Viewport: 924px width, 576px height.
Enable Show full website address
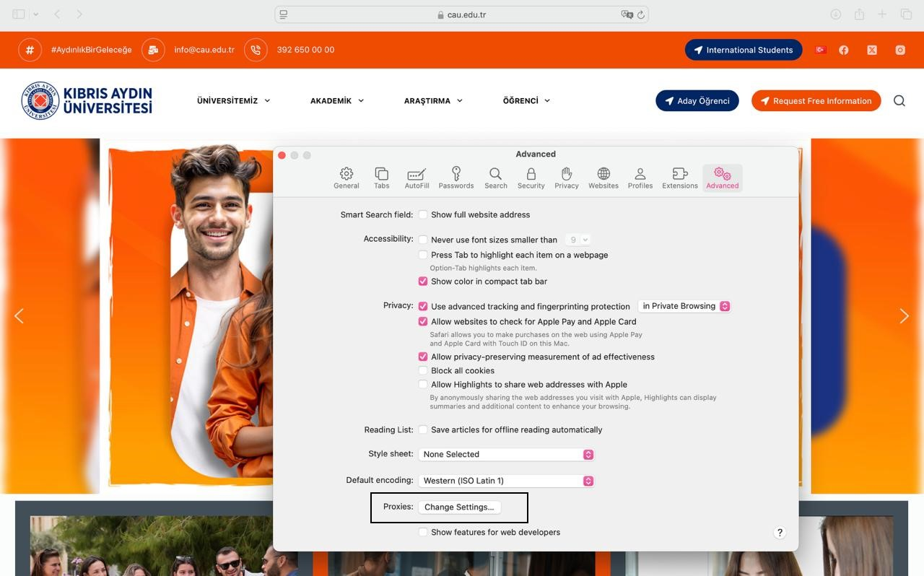pos(423,214)
